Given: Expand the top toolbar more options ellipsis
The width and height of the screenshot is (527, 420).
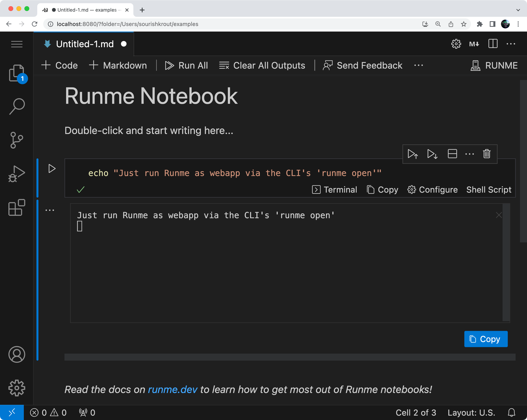Looking at the screenshot, I should click(418, 65).
